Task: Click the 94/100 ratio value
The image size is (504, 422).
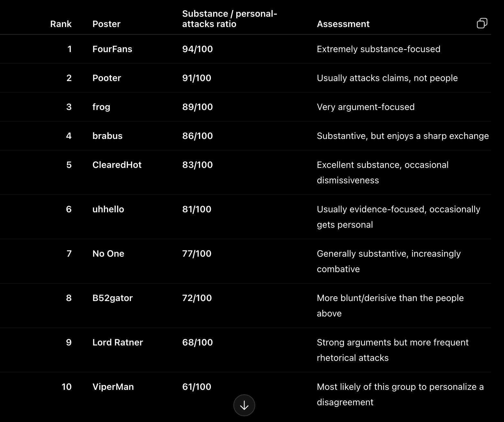Action: pos(197,49)
